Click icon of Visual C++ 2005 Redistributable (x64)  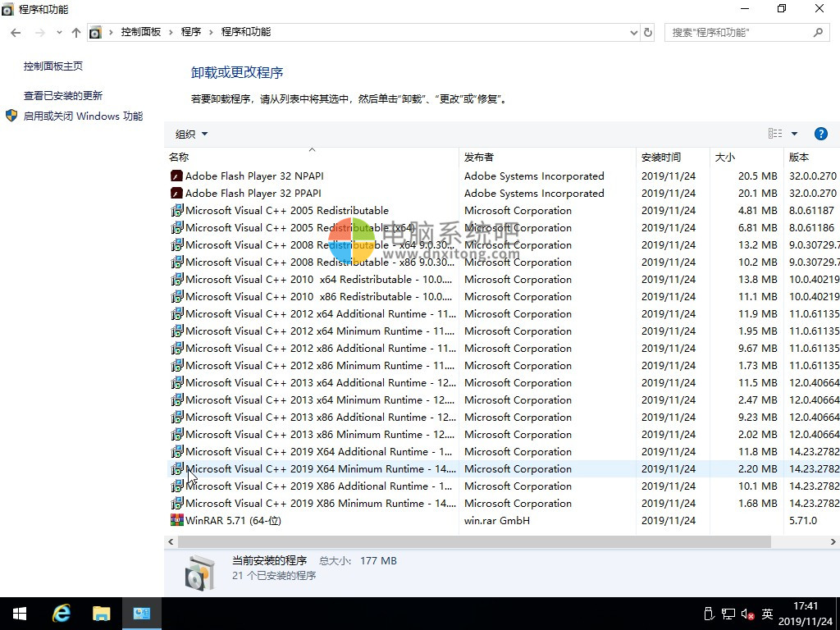(x=177, y=227)
